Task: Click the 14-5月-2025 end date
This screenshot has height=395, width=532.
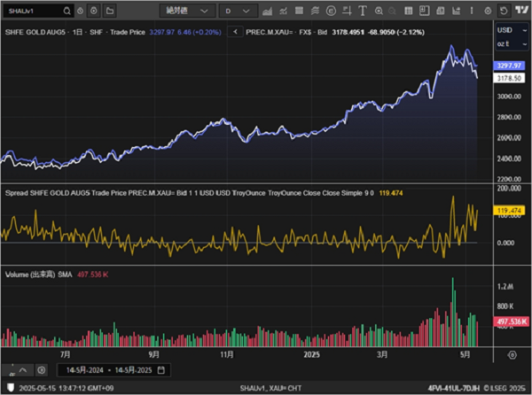Action: [133, 370]
